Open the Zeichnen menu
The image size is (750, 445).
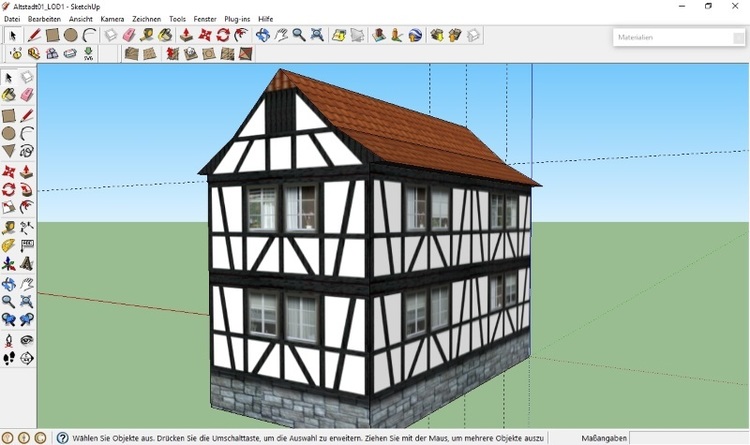click(146, 19)
